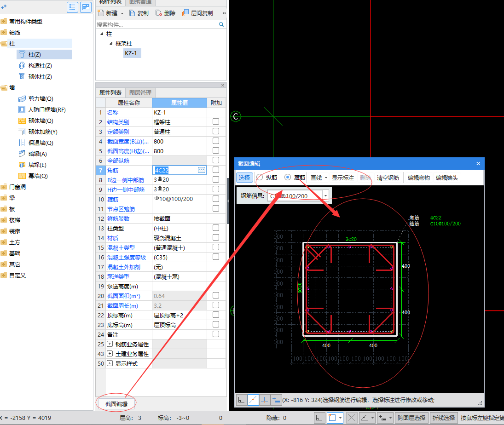
Task: Select the 保温墙(Q) icon
Action: tap(22, 143)
